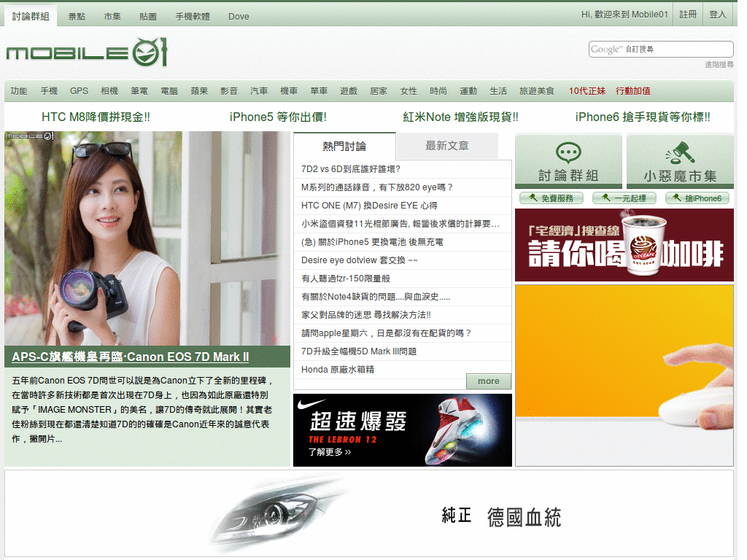The width and height of the screenshot is (747, 560).
Task: Select 旅遊美食 in the category bar
Action: pos(537,91)
